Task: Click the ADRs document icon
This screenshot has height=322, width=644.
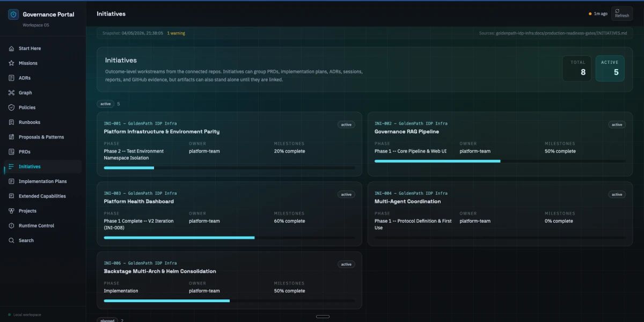Action: [x=11, y=78]
